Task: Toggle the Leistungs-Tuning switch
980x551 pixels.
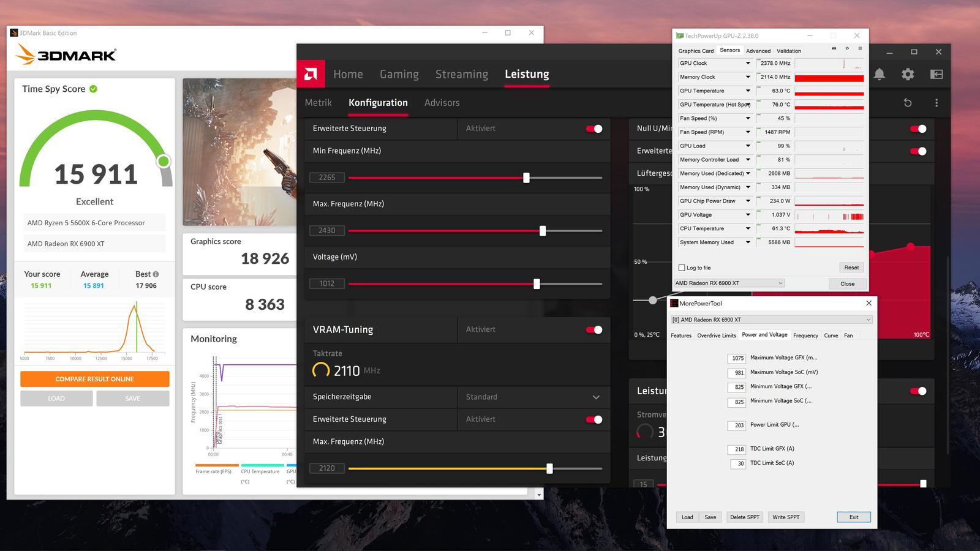Action: [918, 391]
